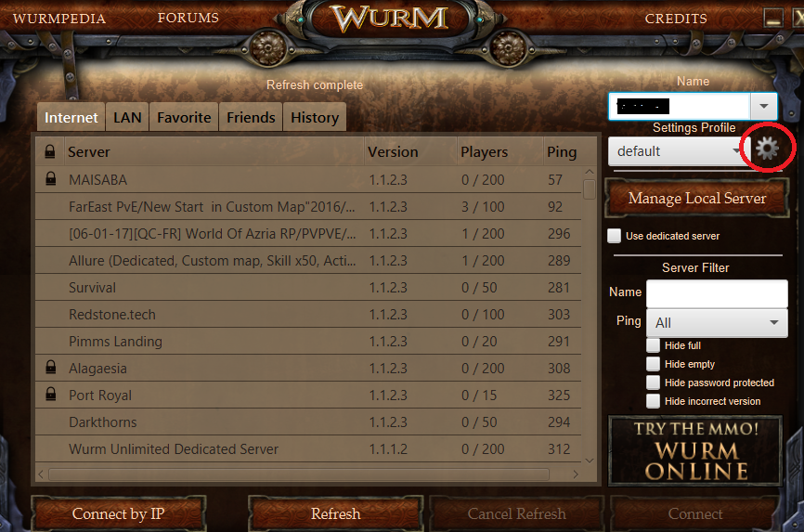Switch to the Internet tab
This screenshot has width=804, height=532.
pos(71,118)
